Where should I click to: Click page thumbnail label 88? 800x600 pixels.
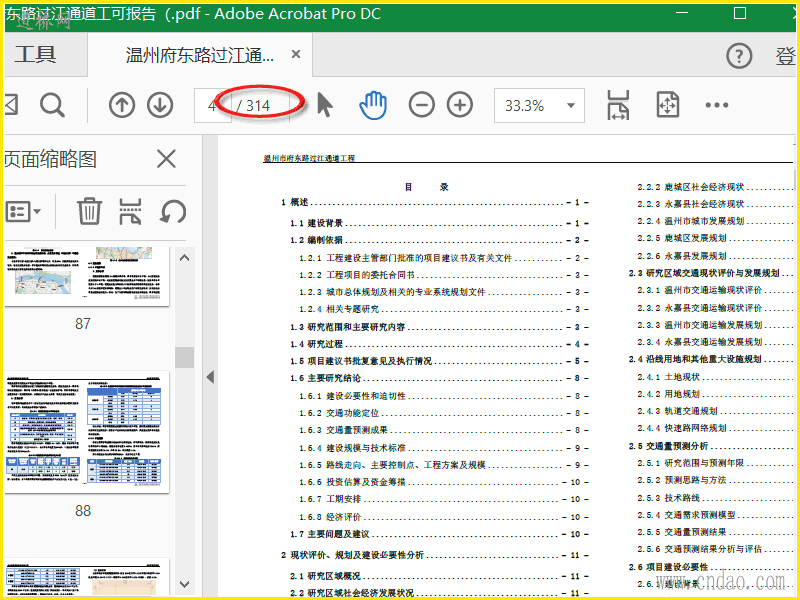[83, 511]
